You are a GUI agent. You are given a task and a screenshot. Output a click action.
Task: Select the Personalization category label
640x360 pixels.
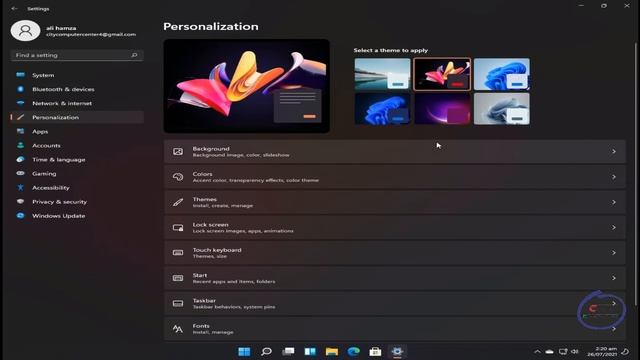click(56, 117)
